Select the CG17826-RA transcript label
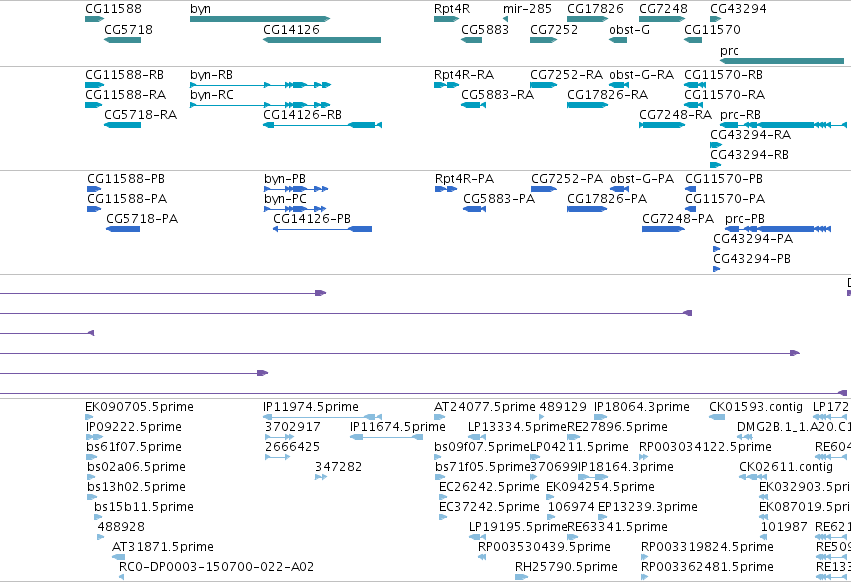The height and width of the screenshot is (582, 851). tap(607, 94)
